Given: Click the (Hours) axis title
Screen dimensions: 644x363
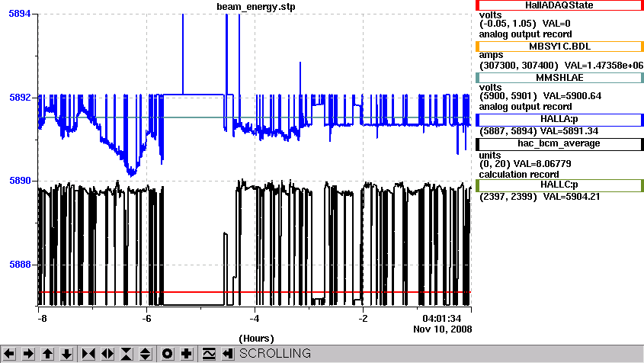Looking at the screenshot, I should pyautogui.click(x=256, y=339).
